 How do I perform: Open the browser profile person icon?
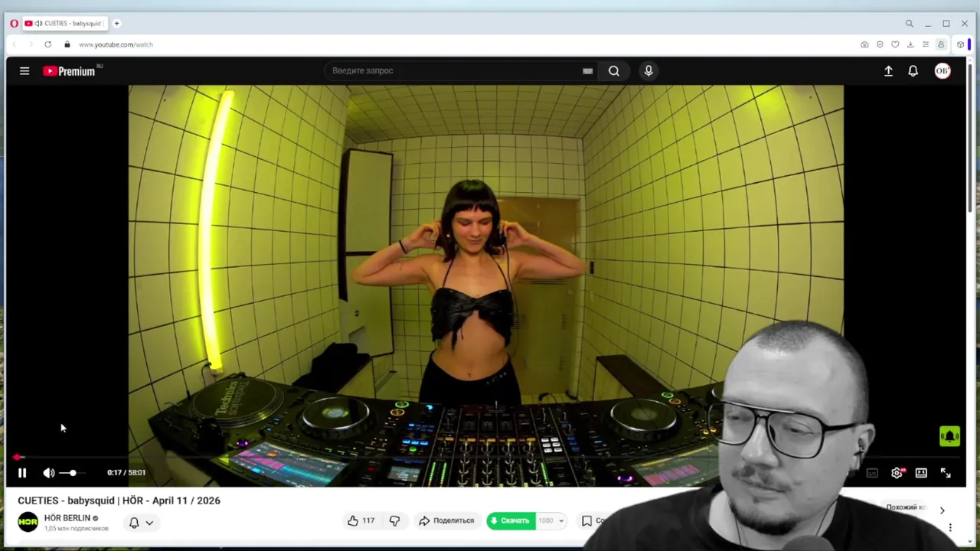point(941,44)
